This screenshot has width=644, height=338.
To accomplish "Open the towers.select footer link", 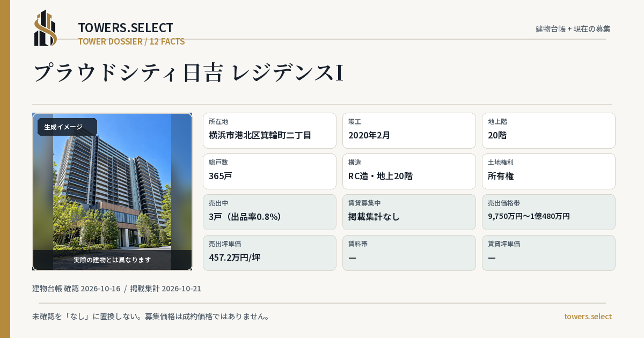I will pyautogui.click(x=588, y=317).
